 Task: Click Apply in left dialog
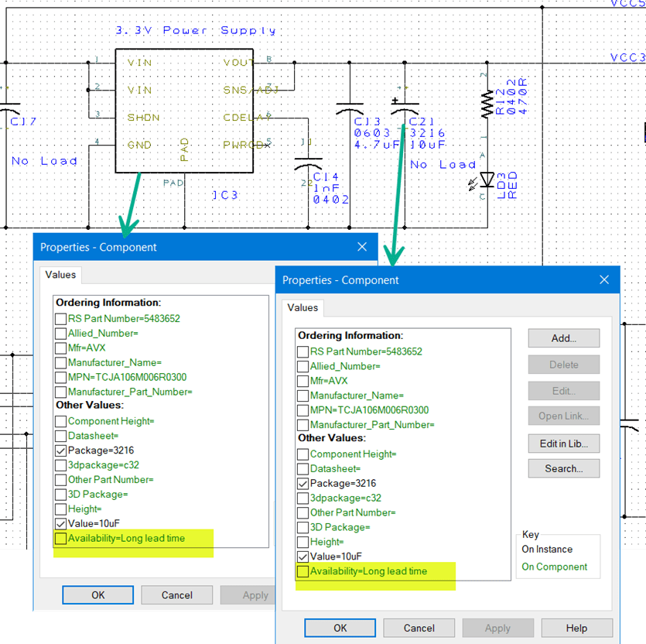pos(248,595)
